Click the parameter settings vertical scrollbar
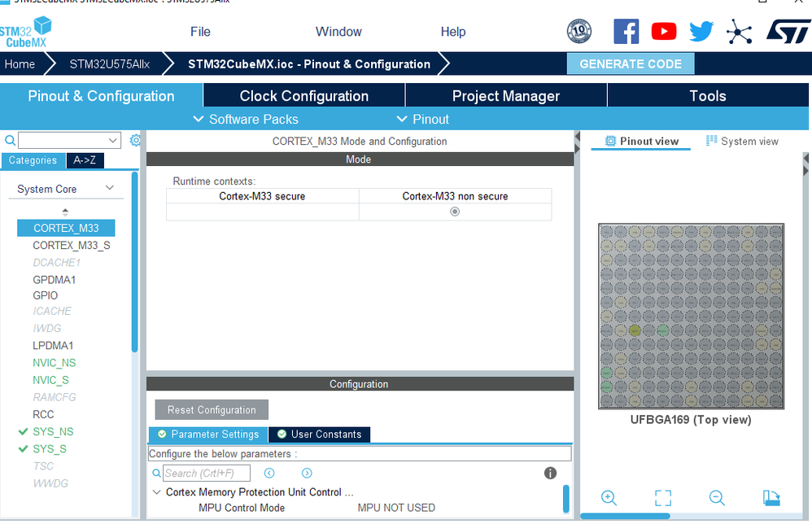812x524 pixels. (566, 498)
